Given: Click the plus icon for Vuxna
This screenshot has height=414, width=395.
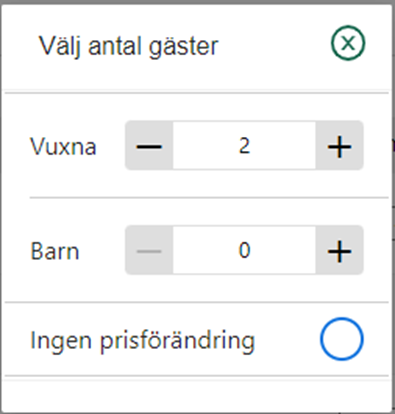Looking at the screenshot, I should [x=339, y=146].
